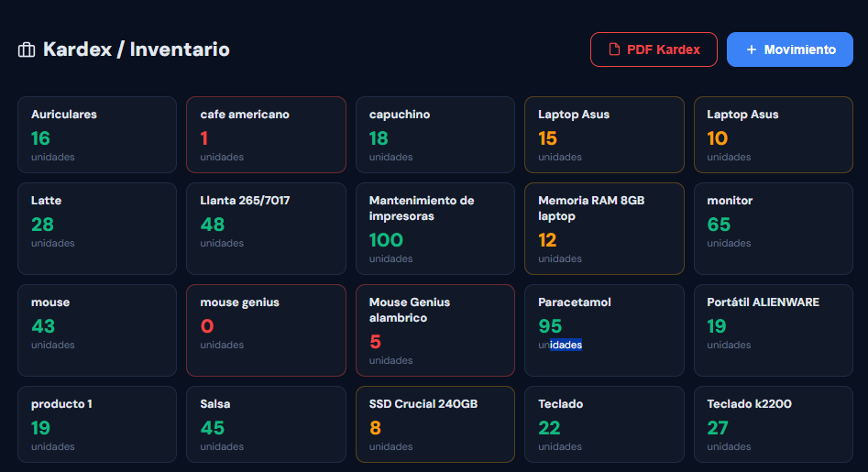868x472 pixels.
Task: Select the Latte inventory card
Action: click(x=97, y=228)
